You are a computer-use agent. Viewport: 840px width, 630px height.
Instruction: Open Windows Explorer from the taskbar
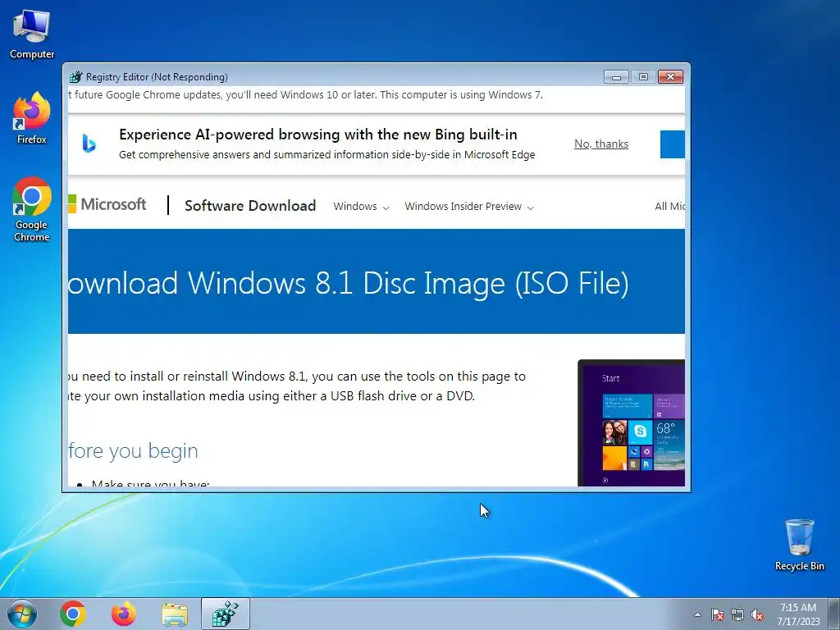click(x=175, y=614)
